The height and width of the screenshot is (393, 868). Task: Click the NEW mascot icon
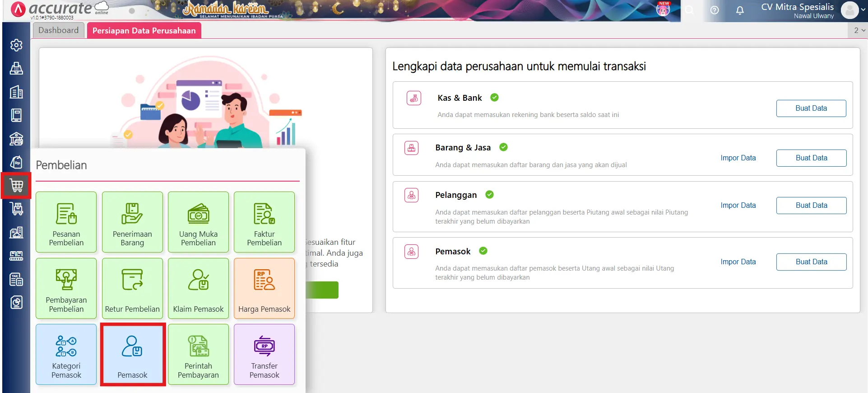pos(663,9)
